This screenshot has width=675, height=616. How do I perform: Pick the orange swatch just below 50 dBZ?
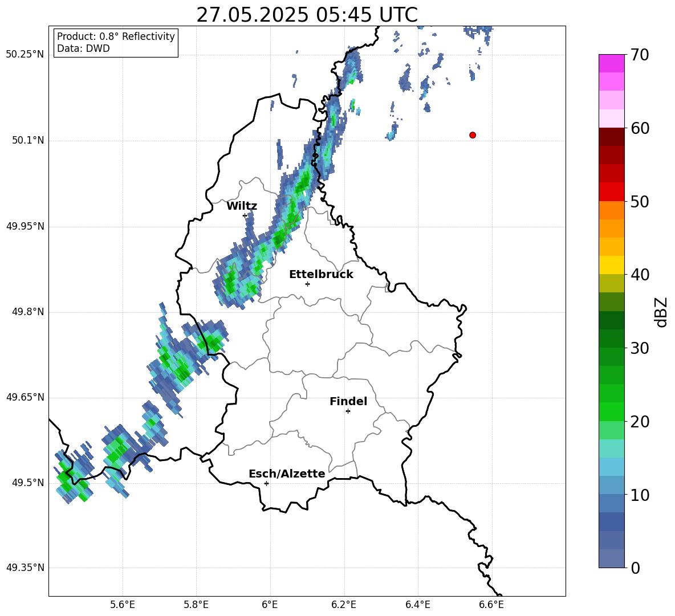tap(611, 210)
